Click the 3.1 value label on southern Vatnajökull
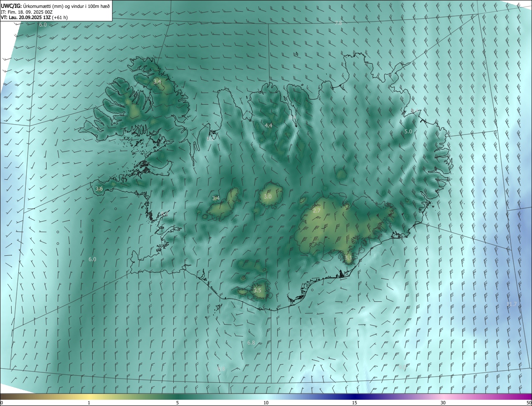 point(348,258)
